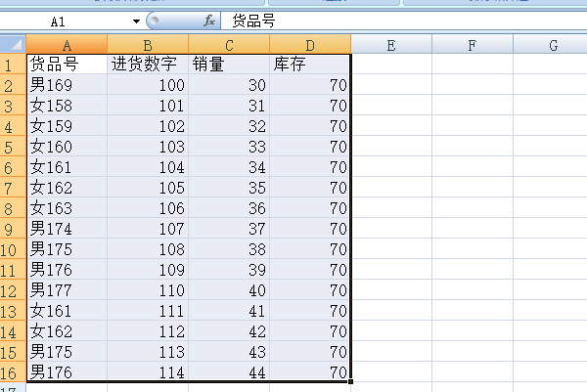587x392 pixels.
Task: Click cell containing 女160
Action: (x=67, y=147)
